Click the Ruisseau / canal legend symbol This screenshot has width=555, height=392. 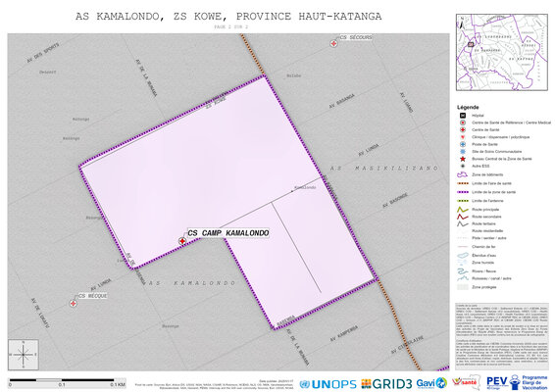[x=462, y=278]
